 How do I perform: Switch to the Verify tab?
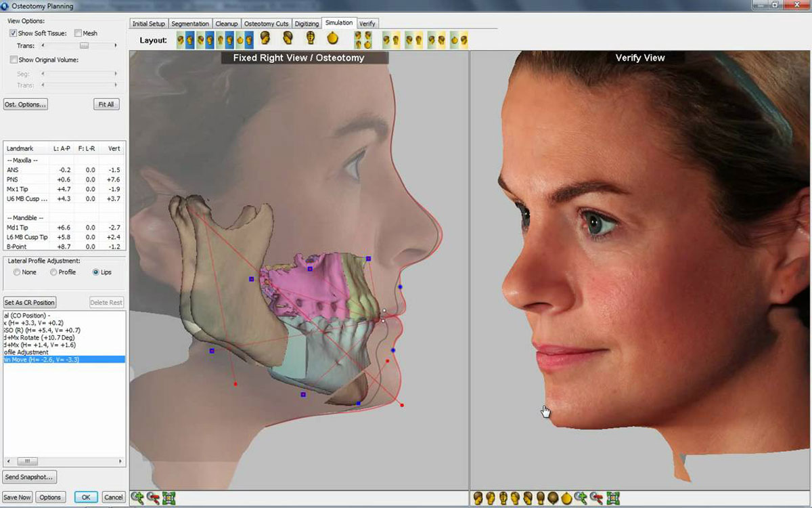[x=367, y=24]
